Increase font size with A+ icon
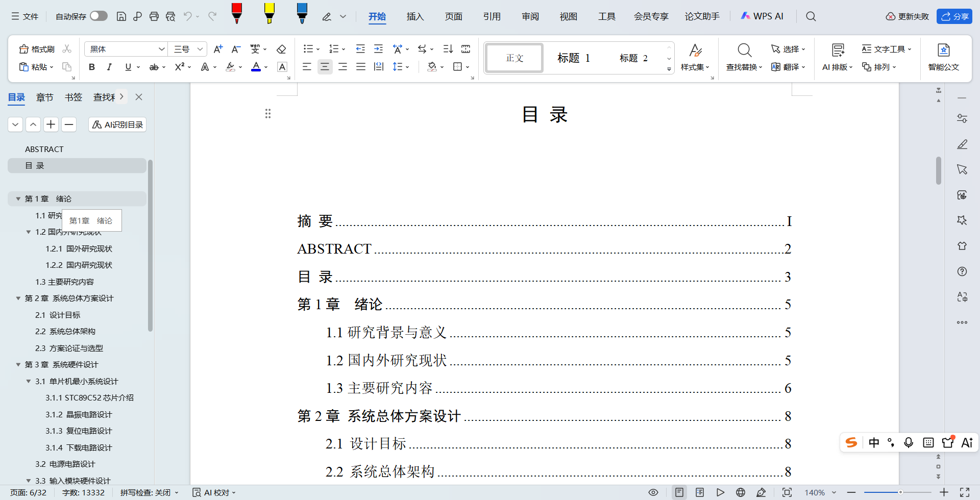The image size is (980, 500). point(218,49)
